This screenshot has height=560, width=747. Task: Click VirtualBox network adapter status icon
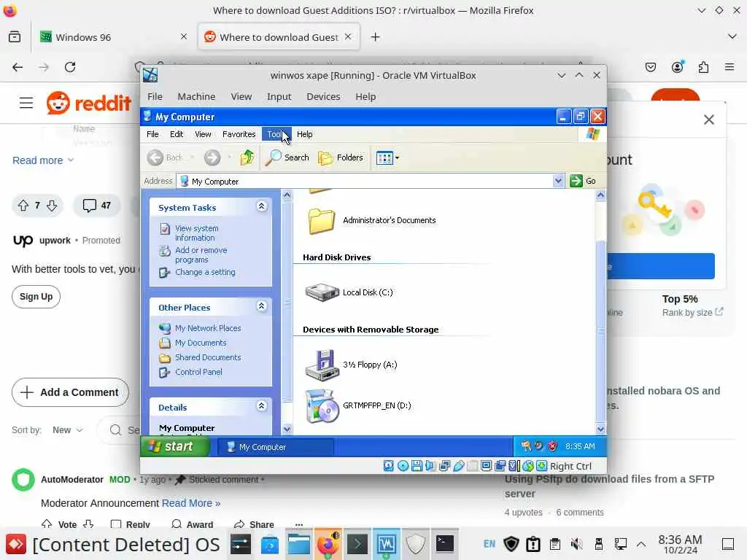[x=444, y=466]
